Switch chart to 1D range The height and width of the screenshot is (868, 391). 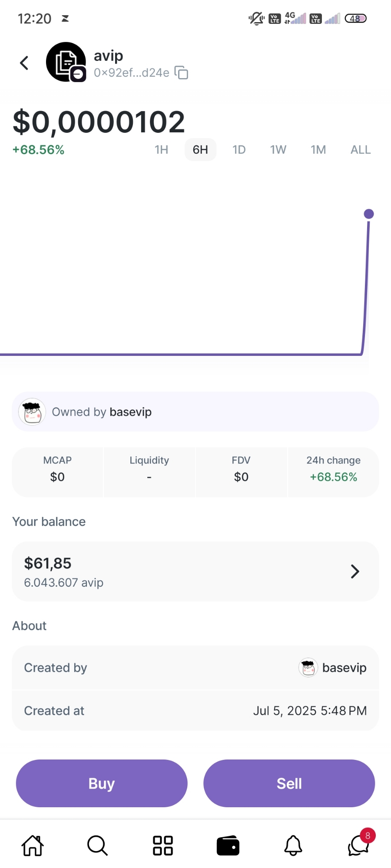pos(239,150)
